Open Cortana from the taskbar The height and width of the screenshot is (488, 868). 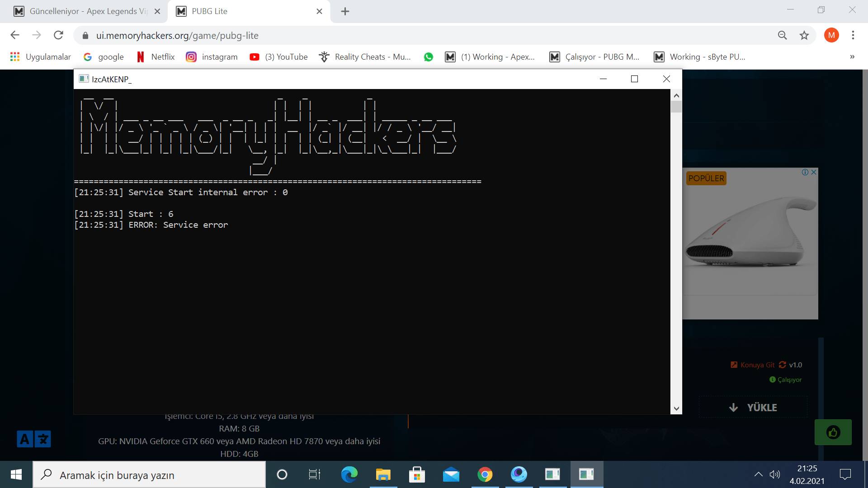pyautogui.click(x=282, y=474)
